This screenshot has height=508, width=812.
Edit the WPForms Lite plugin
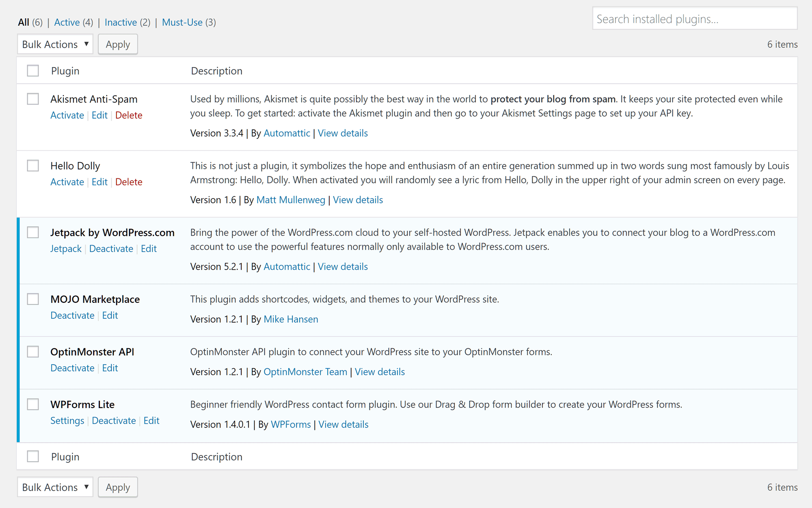tap(151, 420)
